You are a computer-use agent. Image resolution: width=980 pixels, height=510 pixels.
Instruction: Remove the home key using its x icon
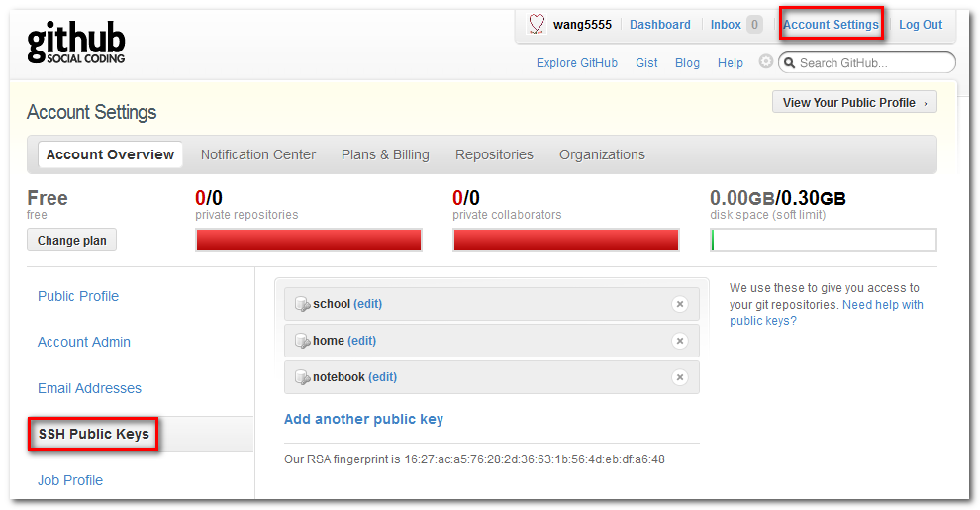pyautogui.click(x=679, y=341)
